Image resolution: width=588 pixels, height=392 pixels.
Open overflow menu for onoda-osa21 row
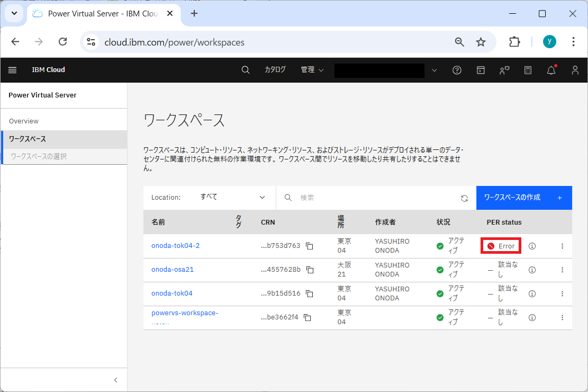pyautogui.click(x=562, y=270)
